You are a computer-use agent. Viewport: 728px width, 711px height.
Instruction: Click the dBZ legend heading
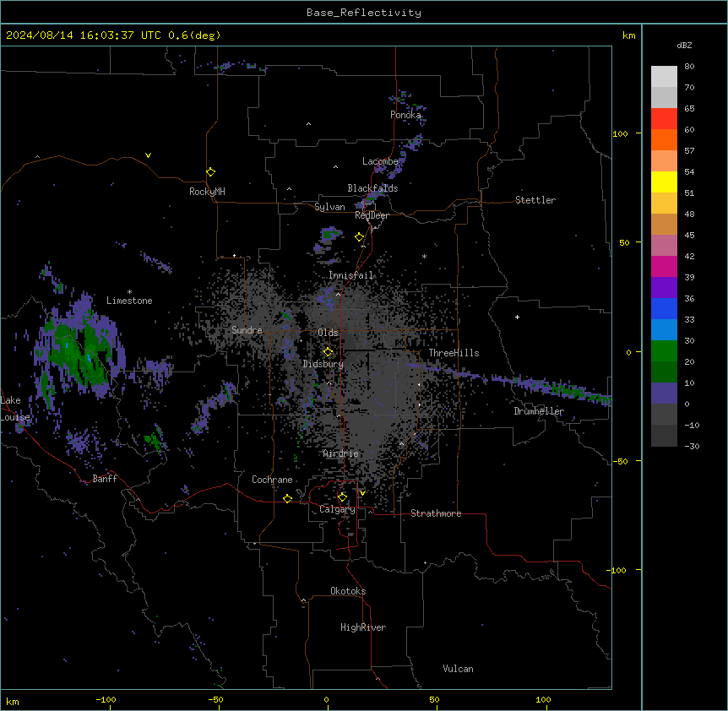[684, 45]
